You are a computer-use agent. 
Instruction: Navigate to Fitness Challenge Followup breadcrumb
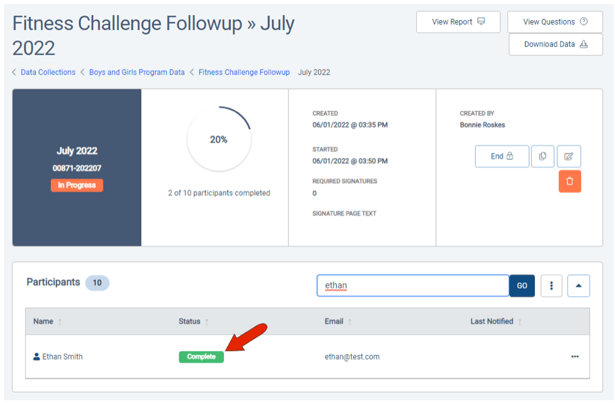coord(244,72)
